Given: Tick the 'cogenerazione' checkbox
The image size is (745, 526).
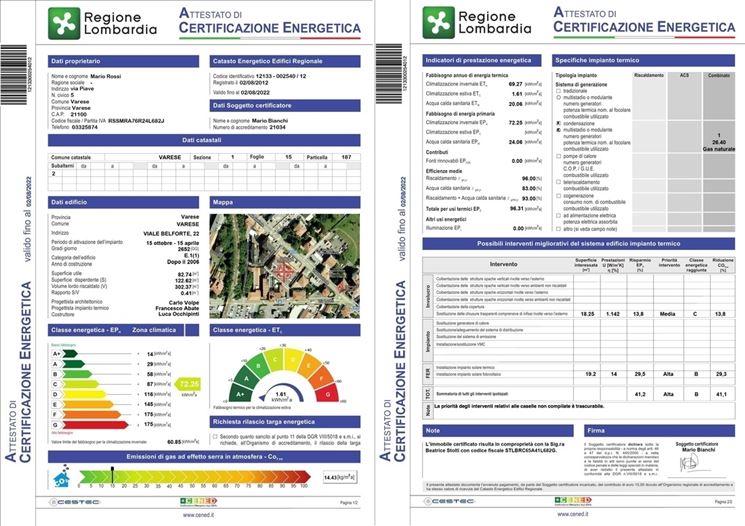Looking at the screenshot, I should pos(559,195).
